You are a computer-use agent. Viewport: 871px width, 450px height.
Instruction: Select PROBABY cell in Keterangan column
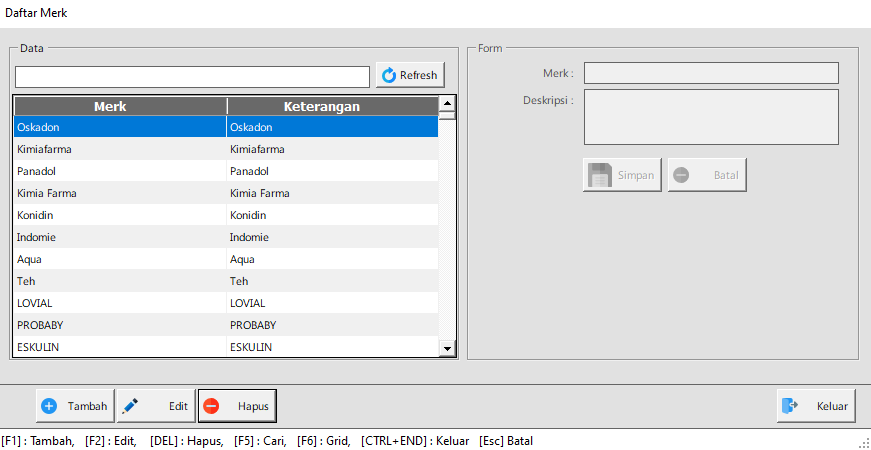pyautogui.click(x=333, y=325)
